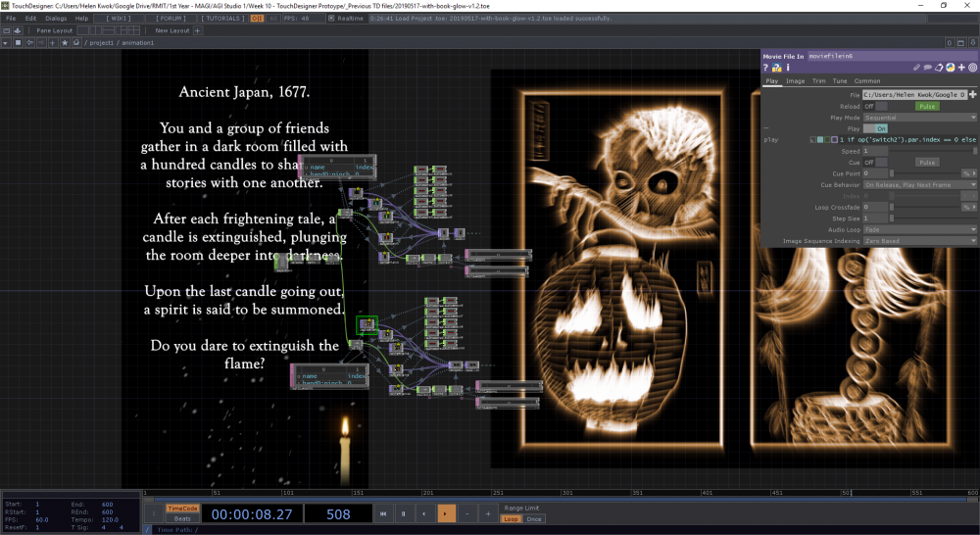Select constant mode square for play parameter
The height and width of the screenshot is (535, 980).
pyautogui.click(x=813, y=140)
